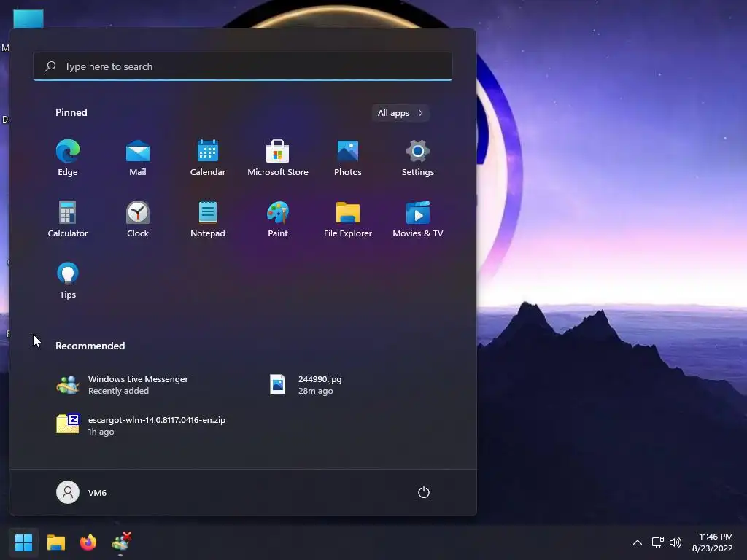The width and height of the screenshot is (747, 560).
Task: Open Microsoft Store
Action: coord(278,158)
